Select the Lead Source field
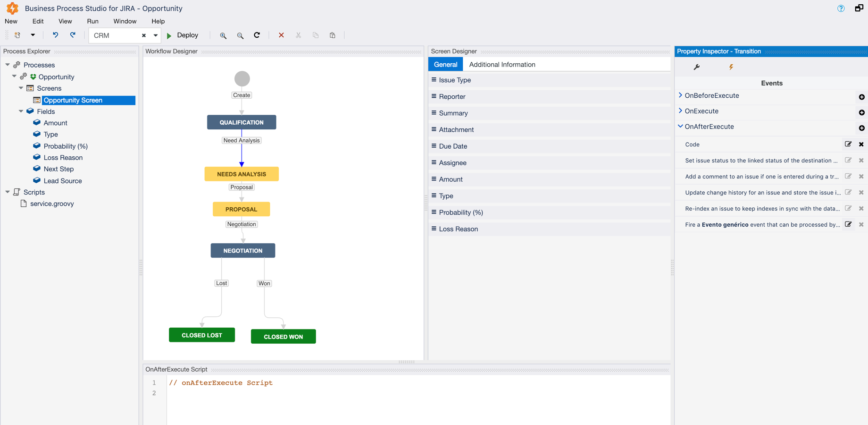 click(63, 181)
